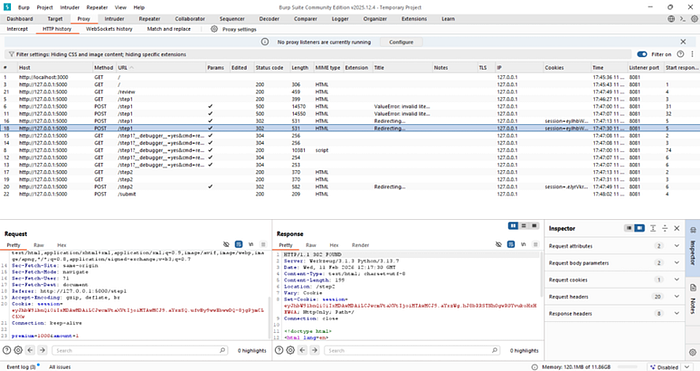
Task: Open the filter bar kebab menu
Action: (x=692, y=54)
